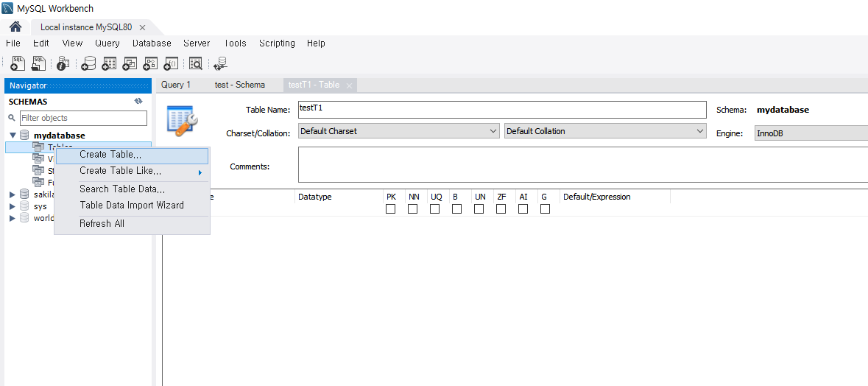Image resolution: width=868 pixels, height=386 pixels.
Task: Click the Comments text area
Action: click(583, 164)
